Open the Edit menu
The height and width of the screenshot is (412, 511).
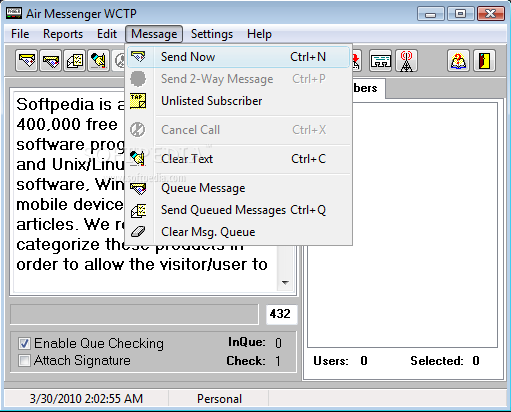107,34
